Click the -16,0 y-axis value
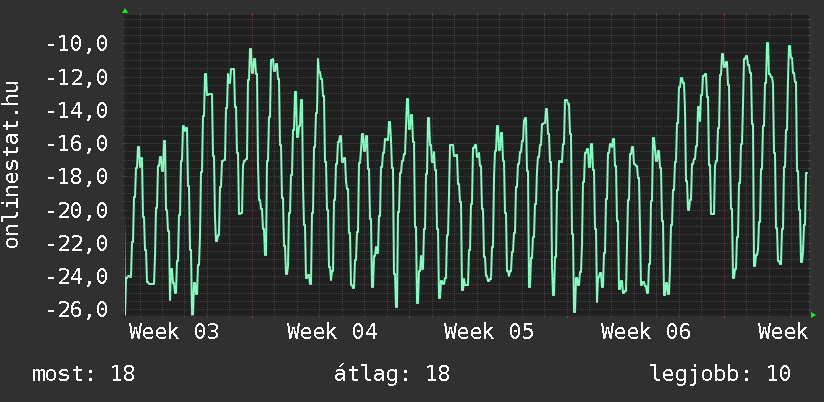Viewport: 824px width, 402px height. [x=76, y=144]
